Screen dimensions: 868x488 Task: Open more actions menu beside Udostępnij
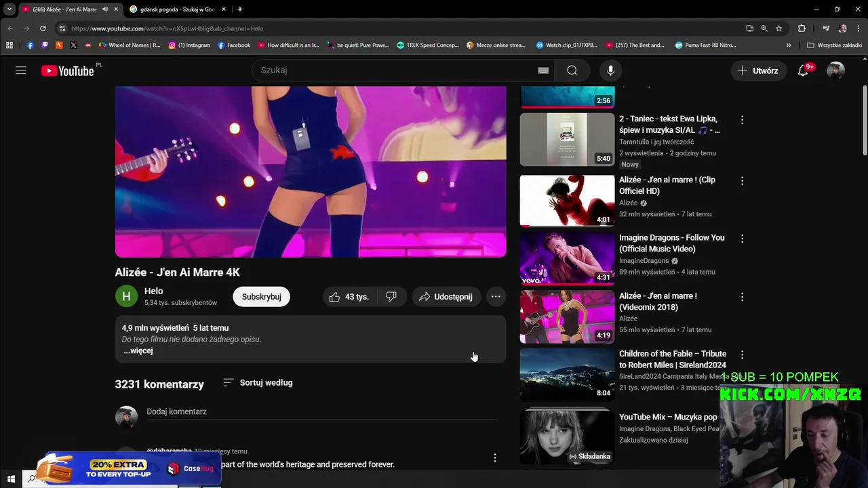click(496, 296)
